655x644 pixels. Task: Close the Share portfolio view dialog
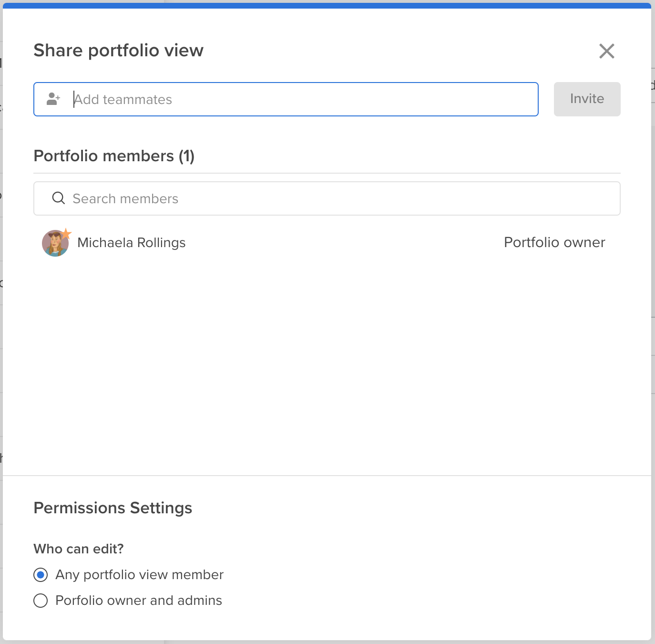point(606,51)
